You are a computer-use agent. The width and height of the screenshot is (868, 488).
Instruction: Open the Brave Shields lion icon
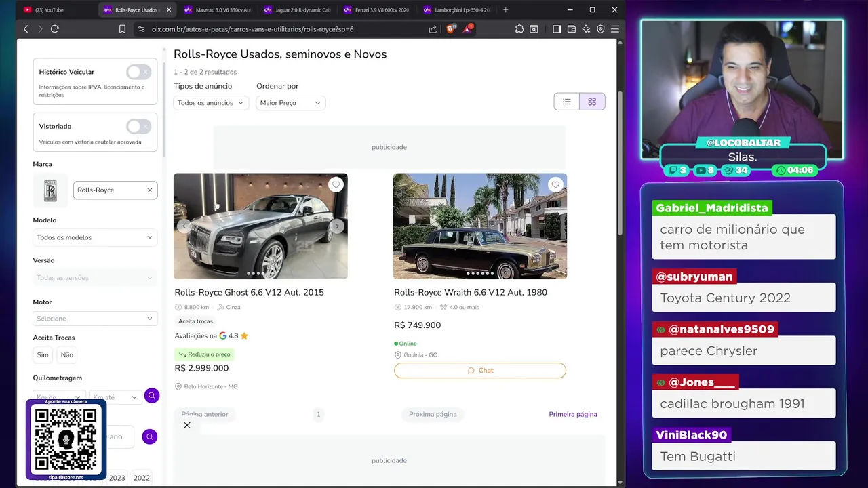451,29
